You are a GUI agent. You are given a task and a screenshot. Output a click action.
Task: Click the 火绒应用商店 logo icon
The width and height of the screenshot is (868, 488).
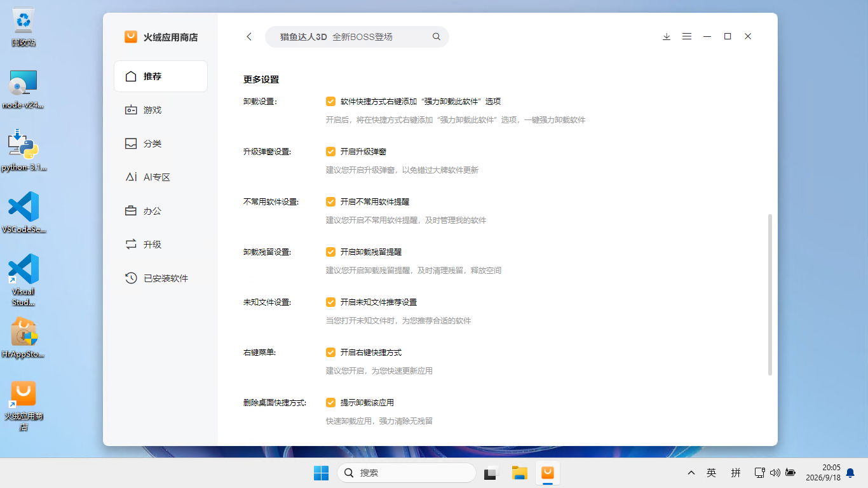click(x=131, y=37)
